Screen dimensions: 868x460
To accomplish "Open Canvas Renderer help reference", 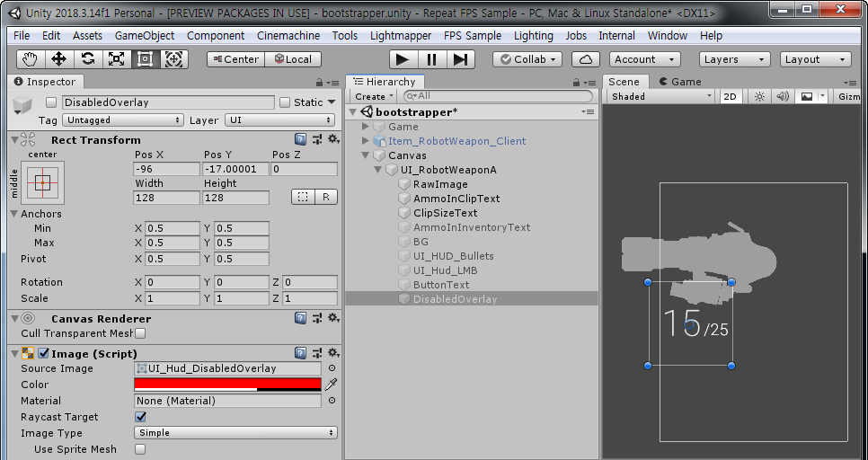I will pyautogui.click(x=301, y=318).
